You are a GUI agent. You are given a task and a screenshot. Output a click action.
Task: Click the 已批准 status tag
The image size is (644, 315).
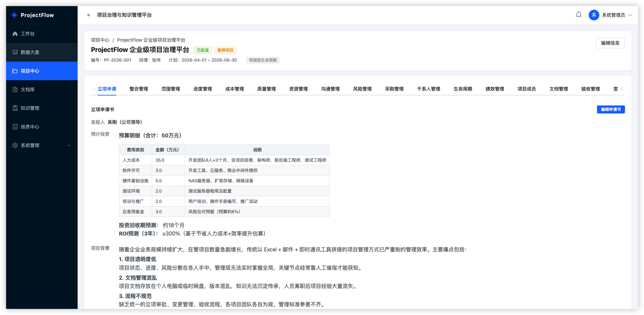[x=203, y=50]
